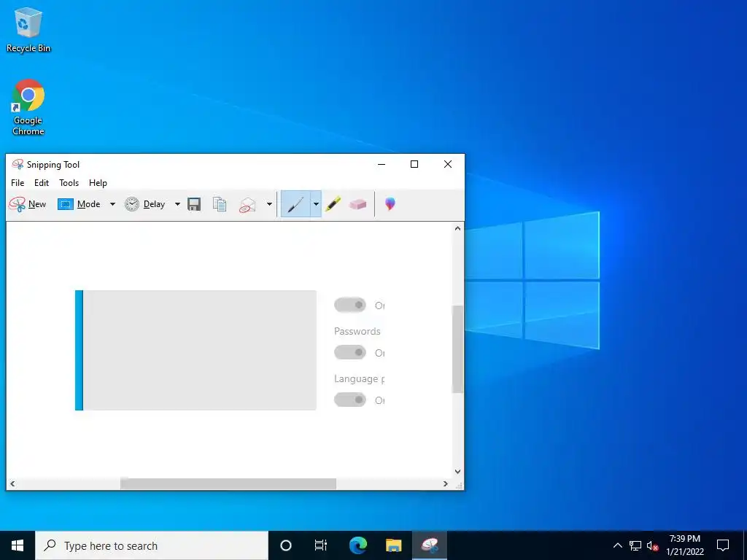Screen dimensions: 747x560
Task: Click the scroll right arrow
Action: [446, 484]
